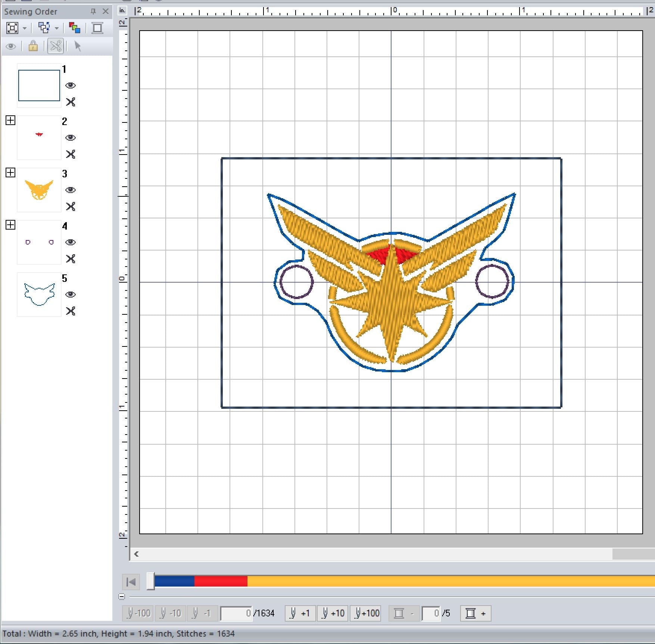Toggle scissors trim icon for item 1
The image size is (655, 644).
click(71, 102)
